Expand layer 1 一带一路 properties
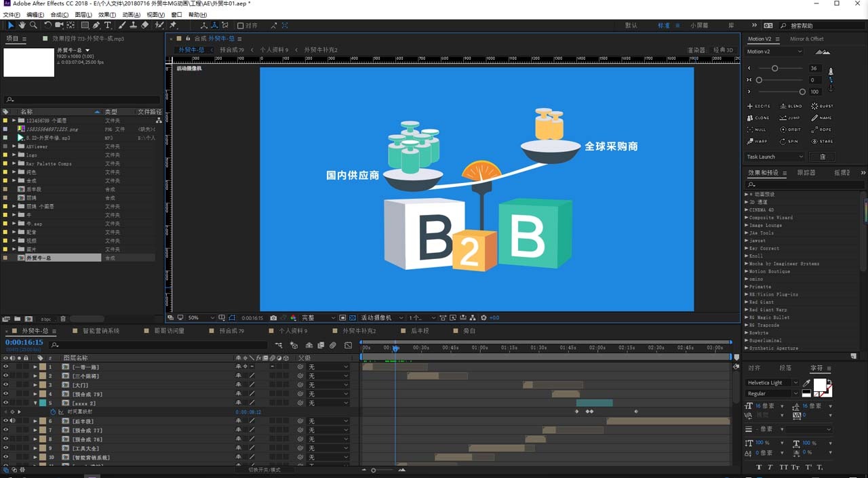Screen dimensions: 868x478 (35, 367)
